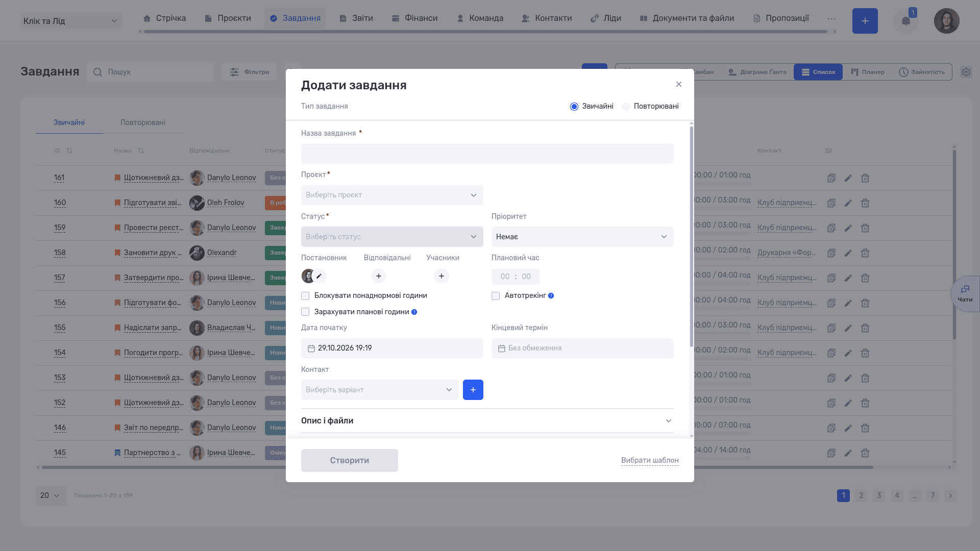Show Зарахувати планові години help icon
Image resolution: width=980 pixels, height=551 pixels.
[x=414, y=312]
